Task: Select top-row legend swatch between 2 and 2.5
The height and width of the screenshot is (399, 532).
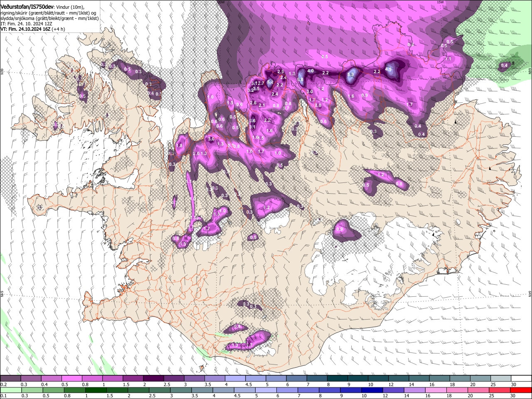Action: [x=153, y=378]
